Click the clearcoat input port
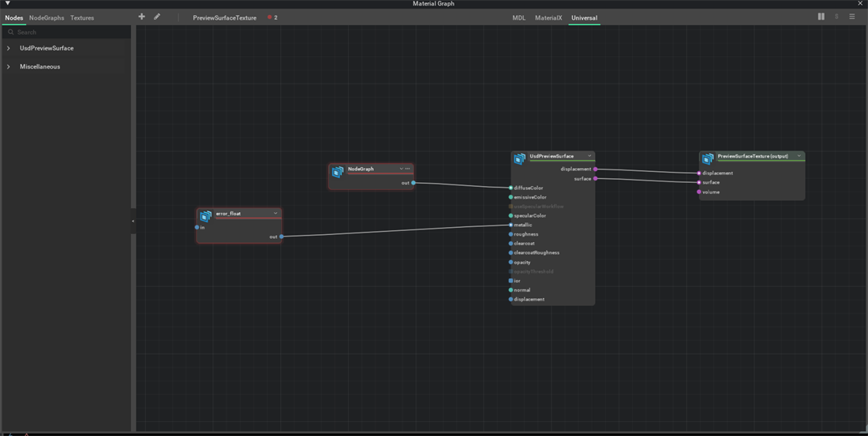Image resolution: width=868 pixels, height=436 pixels. point(511,244)
